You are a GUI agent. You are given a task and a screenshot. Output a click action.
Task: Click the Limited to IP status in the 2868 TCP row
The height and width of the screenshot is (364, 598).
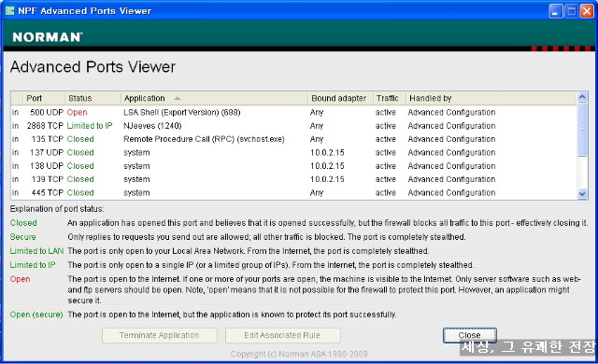pos(90,126)
